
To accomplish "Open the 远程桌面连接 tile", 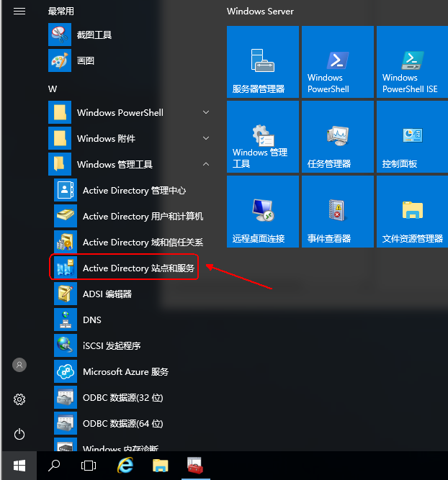I will coord(263,212).
